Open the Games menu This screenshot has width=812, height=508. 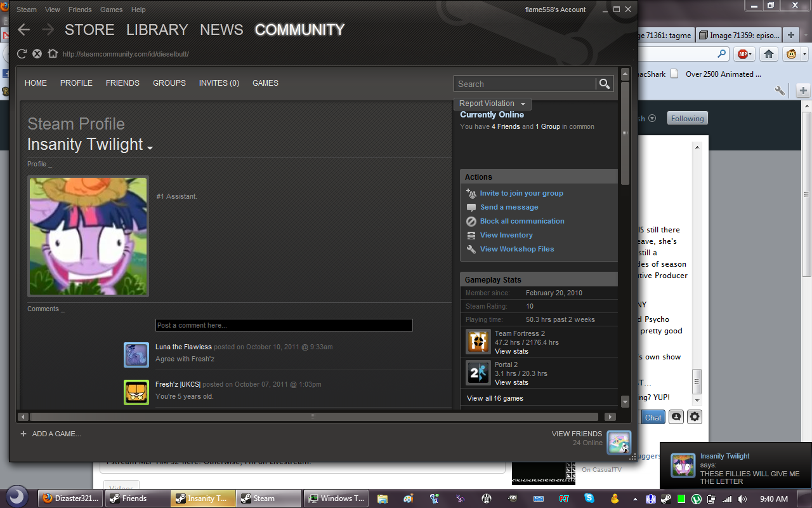112,10
